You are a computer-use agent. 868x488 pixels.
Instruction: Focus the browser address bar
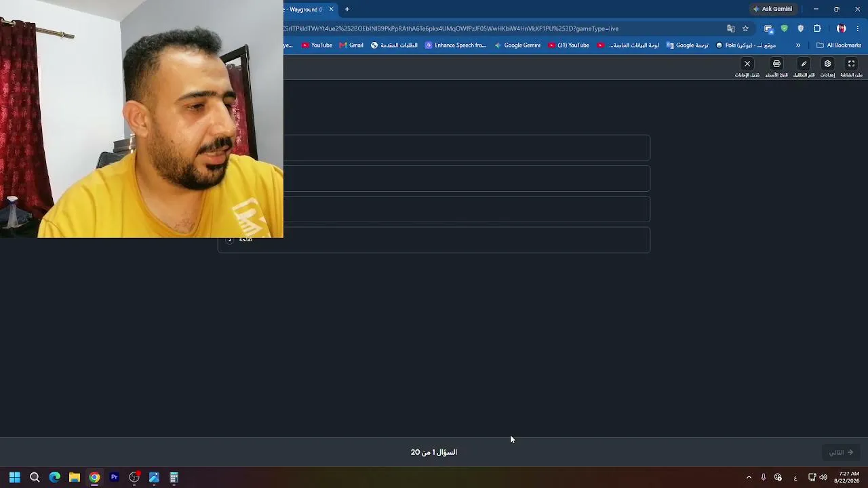(502, 28)
